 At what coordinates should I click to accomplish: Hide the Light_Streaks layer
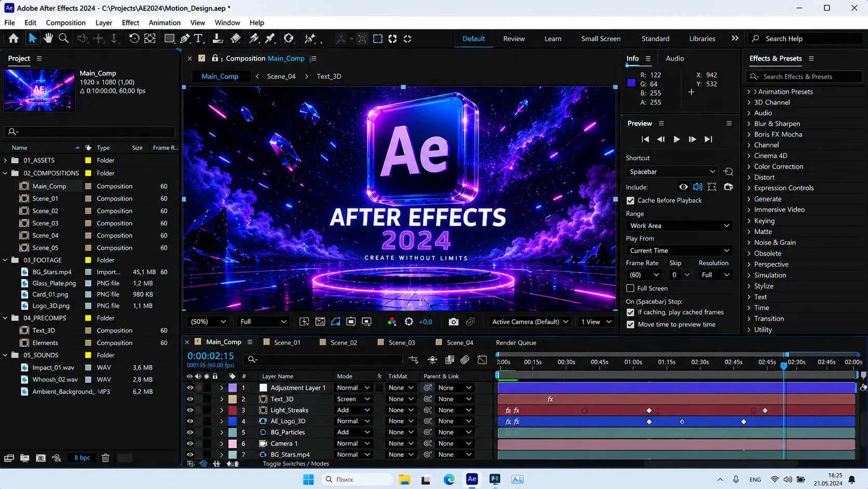(190, 410)
